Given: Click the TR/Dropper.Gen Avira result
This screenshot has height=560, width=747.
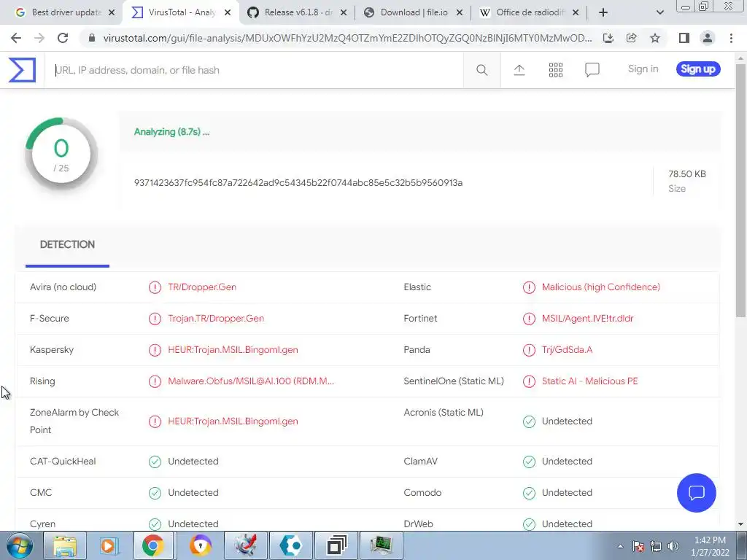Looking at the screenshot, I should [202, 287].
